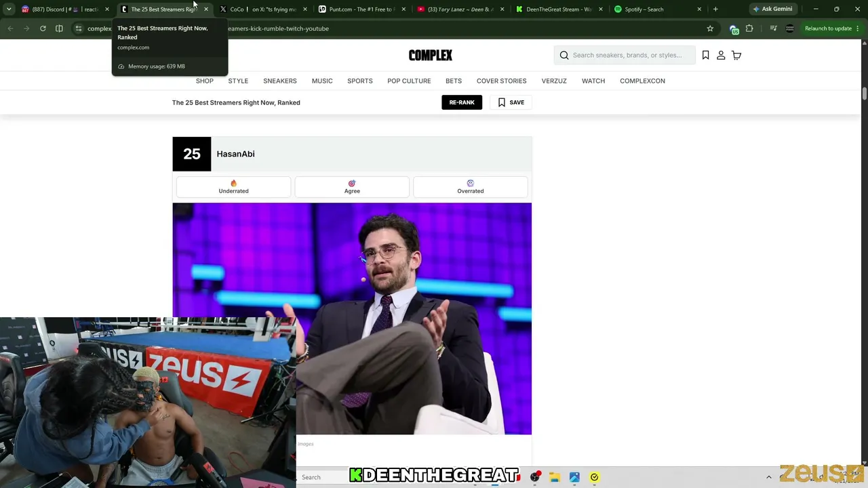
Task: Click 'The 25 Best Streamers Right Now, Ranked' sticky title
Action: click(x=236, y=102)
